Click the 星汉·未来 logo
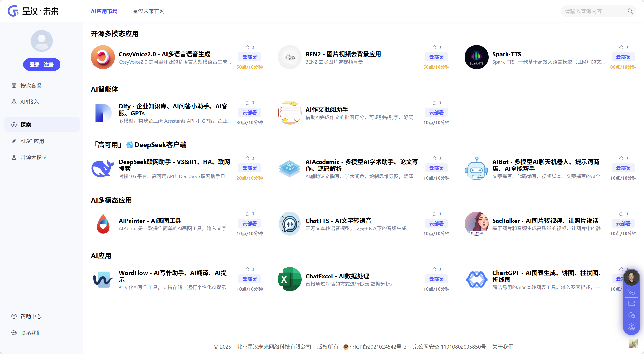 click(33, 11)
